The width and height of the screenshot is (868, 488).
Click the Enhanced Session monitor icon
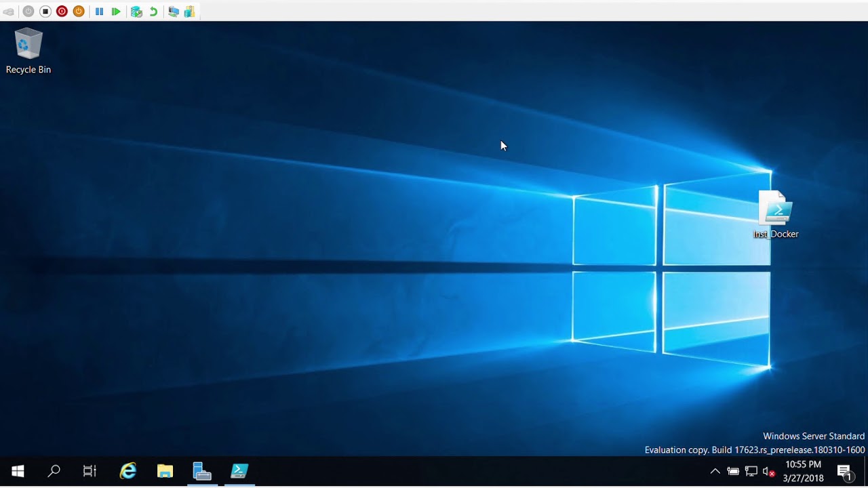[x=174, y=12]
